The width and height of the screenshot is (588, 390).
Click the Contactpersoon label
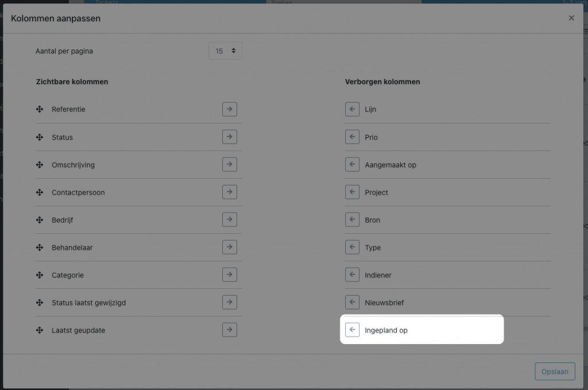(78, 192)
